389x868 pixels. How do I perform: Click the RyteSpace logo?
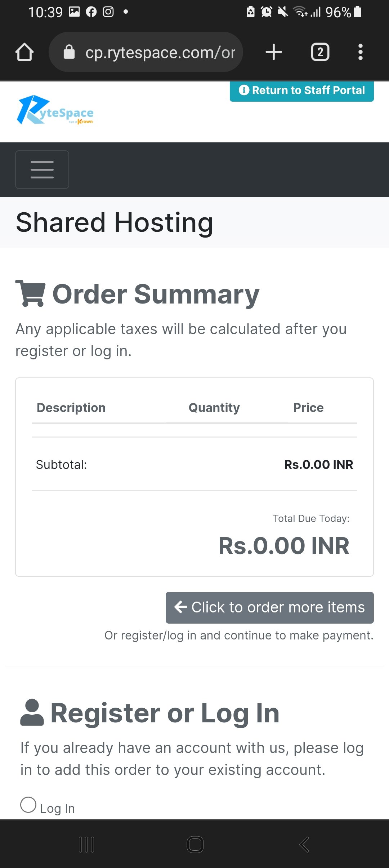pyautogui.click(x=55, y=110)
